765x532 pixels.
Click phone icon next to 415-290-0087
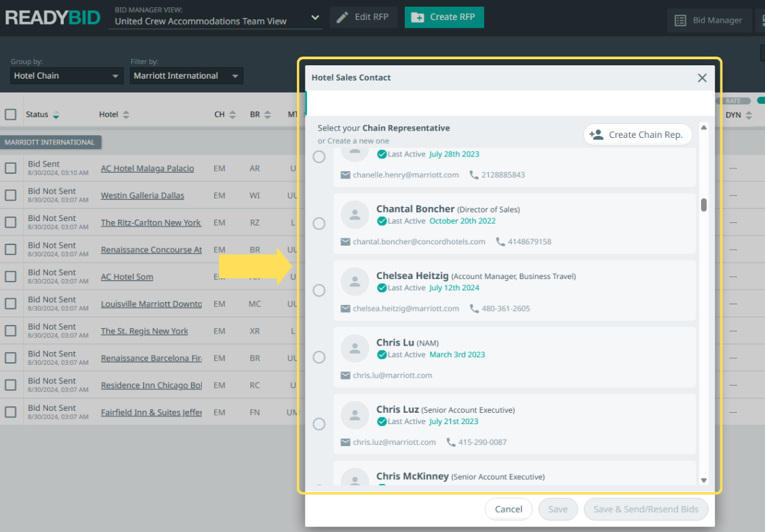click(x=451, y=442)
